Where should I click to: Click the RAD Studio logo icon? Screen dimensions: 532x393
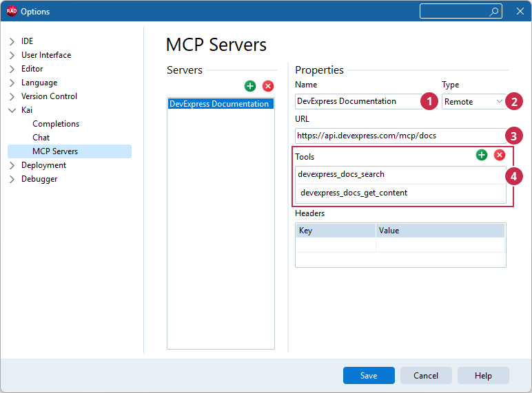pos(12,11)
